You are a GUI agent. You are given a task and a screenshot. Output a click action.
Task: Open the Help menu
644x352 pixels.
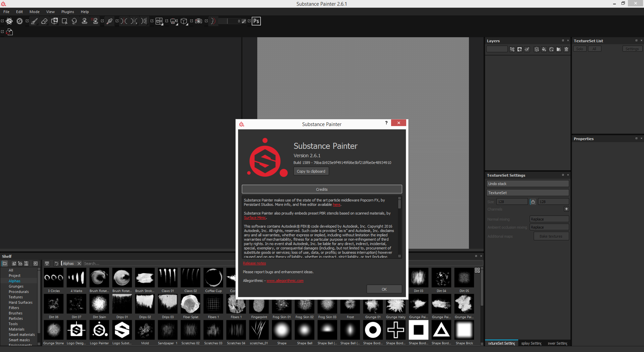pos(85,12)
